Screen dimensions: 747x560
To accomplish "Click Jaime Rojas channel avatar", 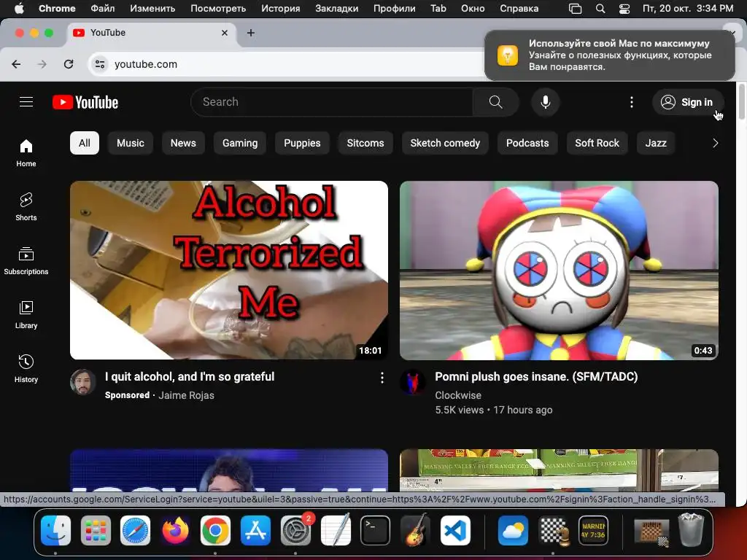I will 83,382.
